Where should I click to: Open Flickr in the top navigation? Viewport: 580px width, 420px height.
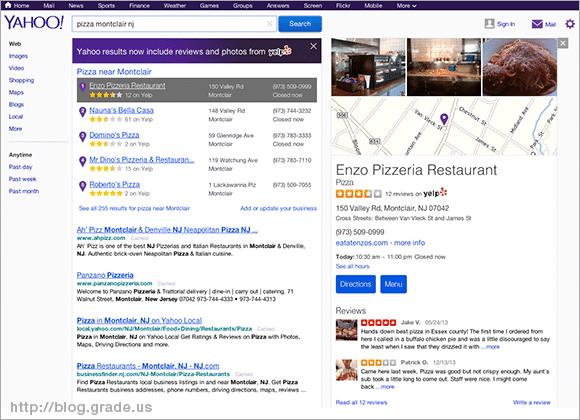[343, 6]
